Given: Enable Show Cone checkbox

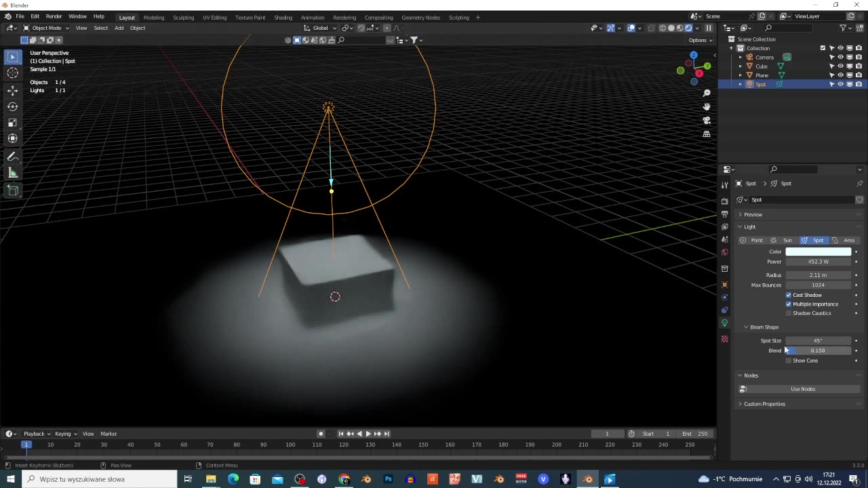Looking at the screenshot, I should [789, 361].
